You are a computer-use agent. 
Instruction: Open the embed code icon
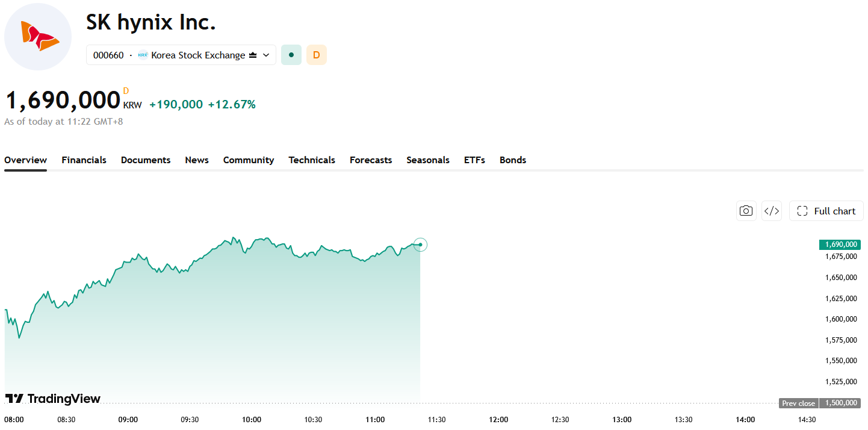pyautogui.click(x=772, y=211)
